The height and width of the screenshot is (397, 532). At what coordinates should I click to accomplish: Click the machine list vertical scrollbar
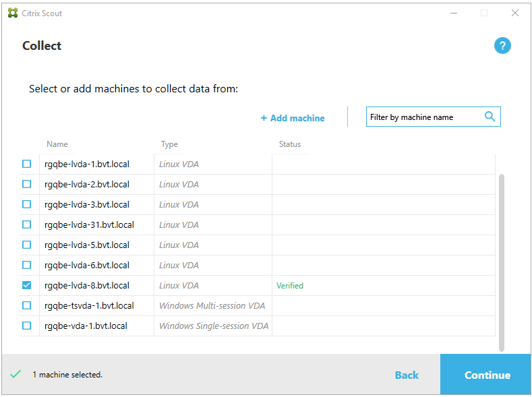coord(501,262)
